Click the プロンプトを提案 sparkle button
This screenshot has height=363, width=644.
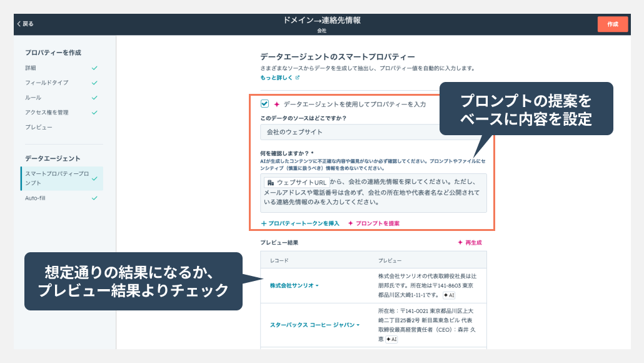click(x=373, y=223)
